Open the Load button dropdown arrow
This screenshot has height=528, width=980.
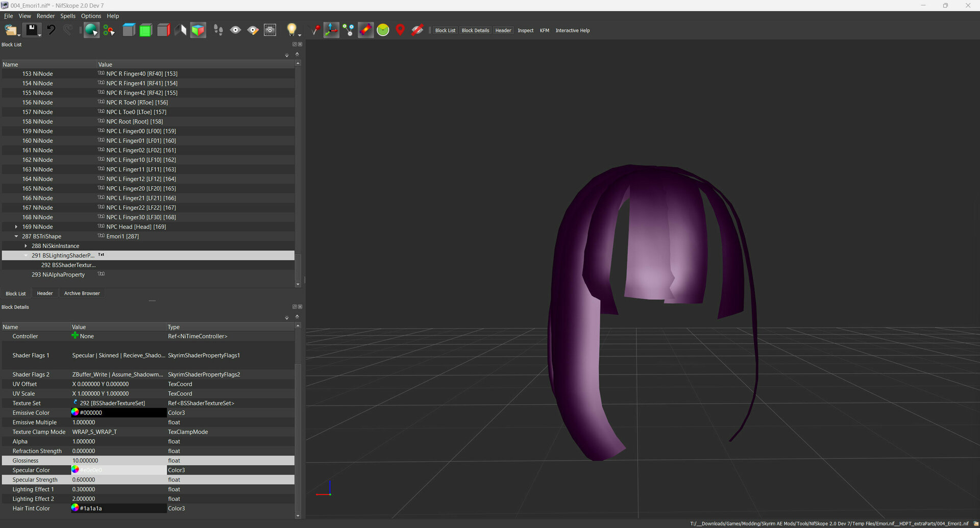pyautogui.click(x=19, y=35)
